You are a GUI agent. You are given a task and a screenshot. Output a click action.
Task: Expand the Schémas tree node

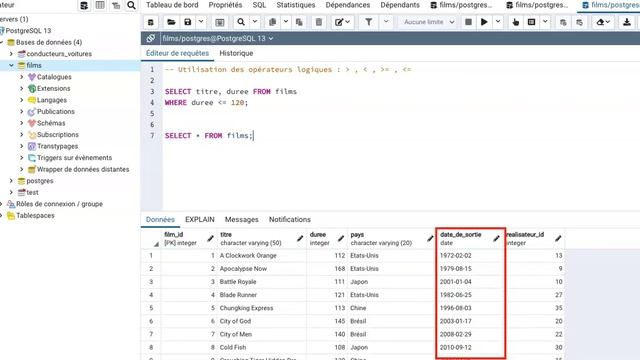(x=22, y=123)
